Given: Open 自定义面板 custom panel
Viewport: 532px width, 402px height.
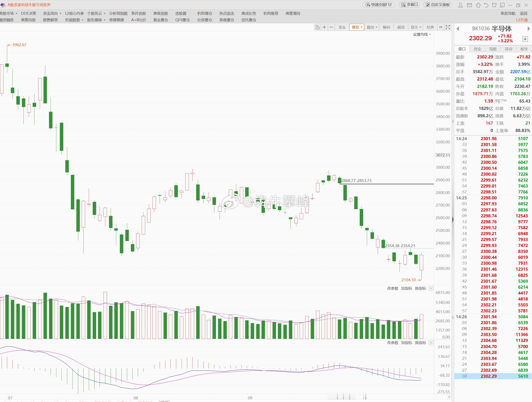Looking at the screenshot, I should [438, 4].
